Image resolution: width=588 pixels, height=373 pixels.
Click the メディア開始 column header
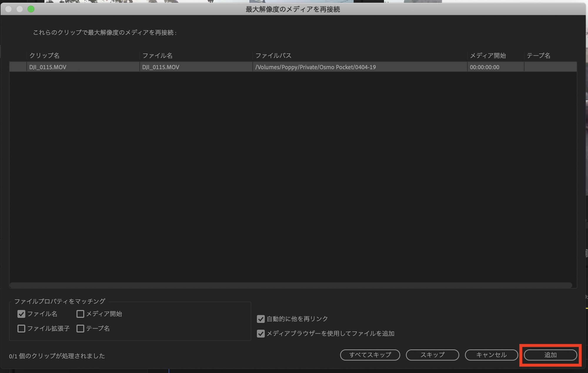pos(487,56)
